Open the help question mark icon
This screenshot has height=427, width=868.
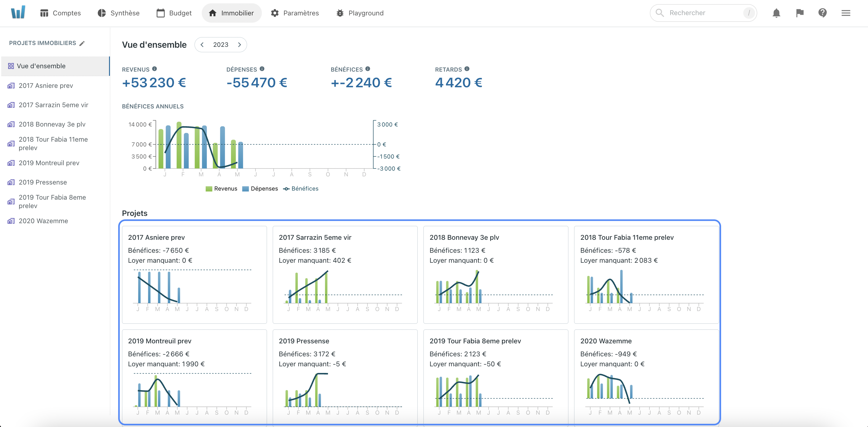[822, 13]
